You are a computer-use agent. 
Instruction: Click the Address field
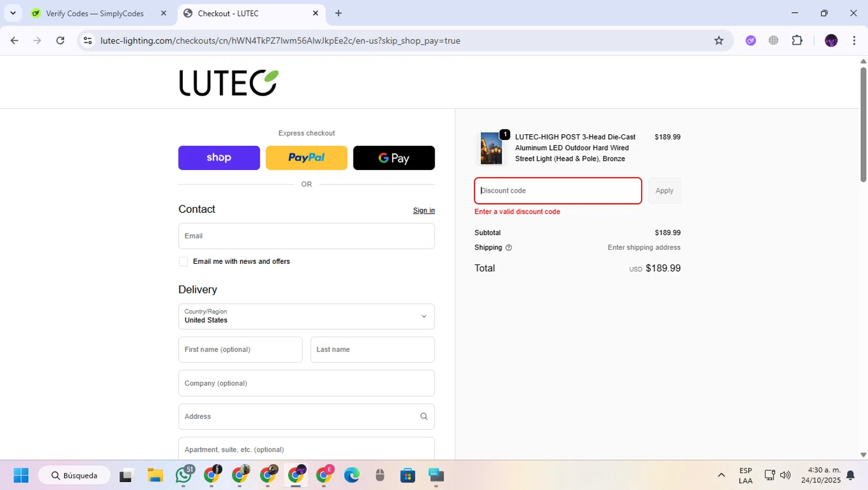(x=306, y=417)
